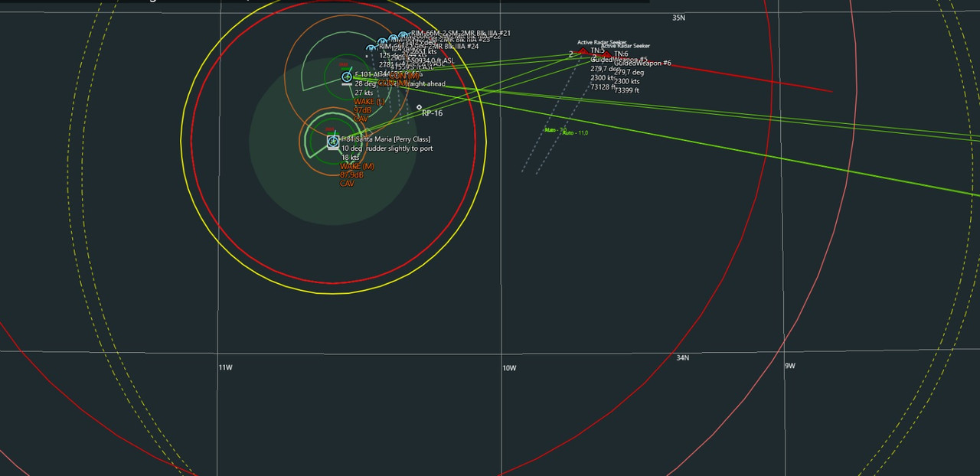Click '10 deg rudder slightly to port' status

coord(387,148)
